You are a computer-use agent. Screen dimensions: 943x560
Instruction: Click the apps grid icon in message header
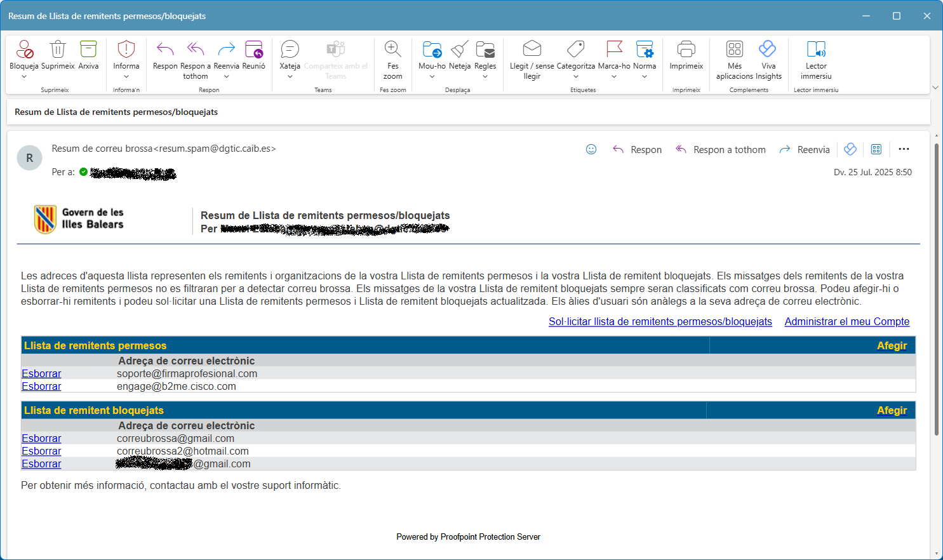click(x=876, y=149)
